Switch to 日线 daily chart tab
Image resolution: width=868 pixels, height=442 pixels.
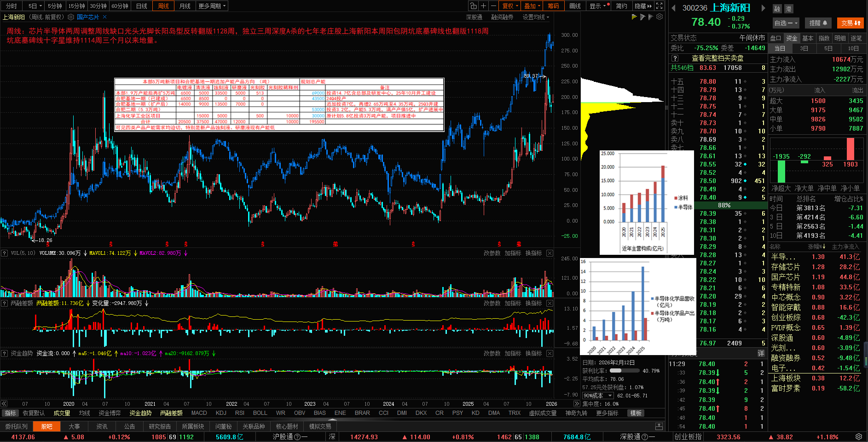142,6
